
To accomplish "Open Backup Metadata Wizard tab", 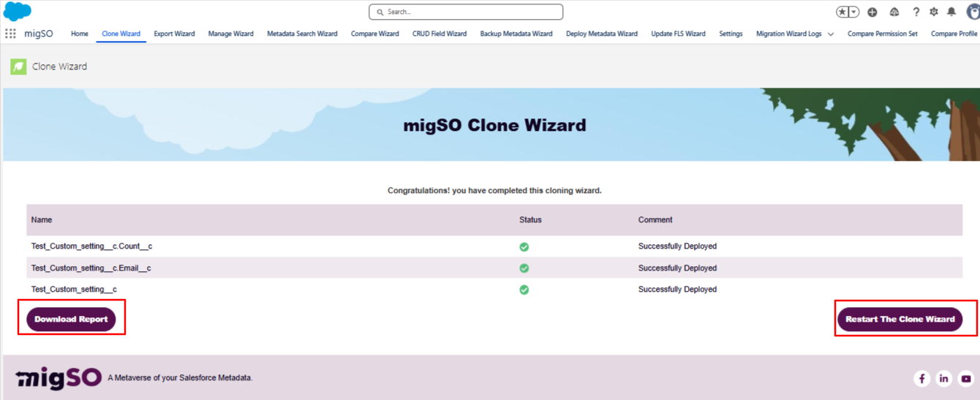I will (x=516, y=34).
